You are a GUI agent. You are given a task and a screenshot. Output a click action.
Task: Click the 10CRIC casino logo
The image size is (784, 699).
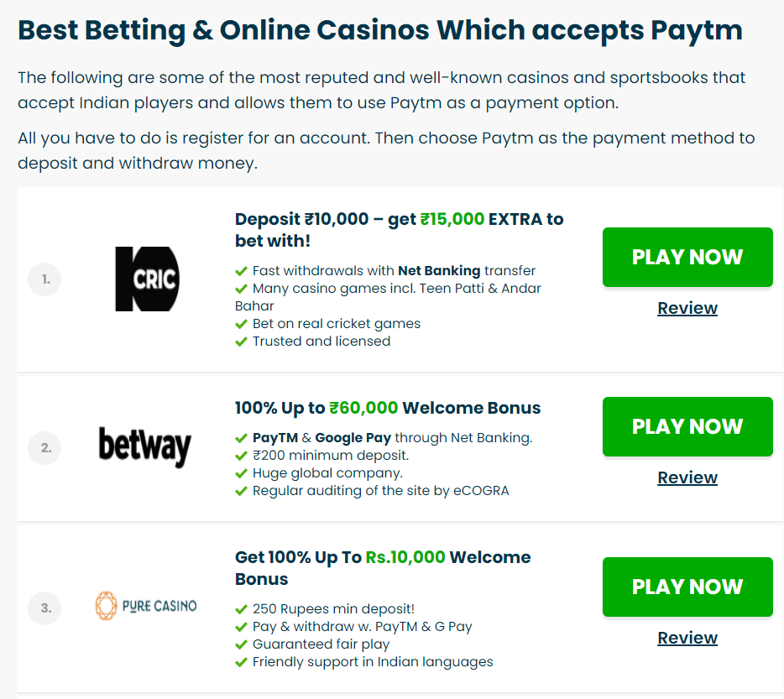coord(147,279)
